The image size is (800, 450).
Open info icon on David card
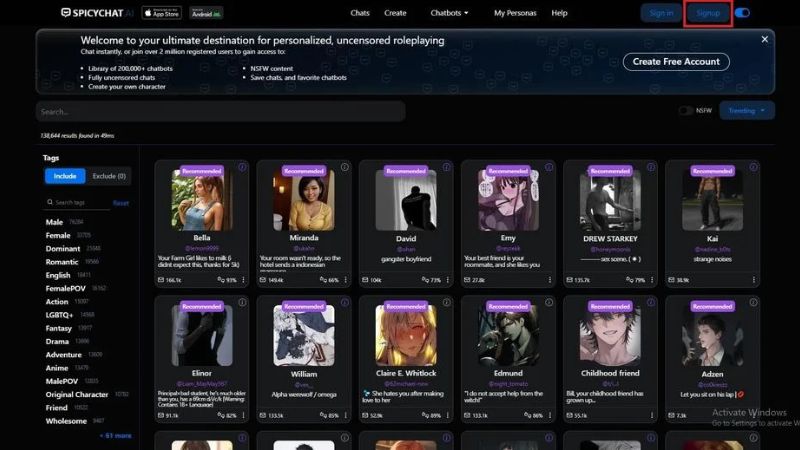point(446,167)
